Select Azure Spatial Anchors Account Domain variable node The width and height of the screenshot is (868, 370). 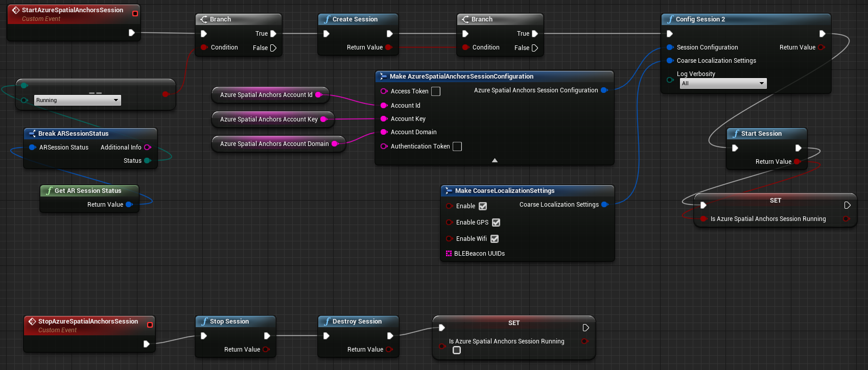[279, 144]
